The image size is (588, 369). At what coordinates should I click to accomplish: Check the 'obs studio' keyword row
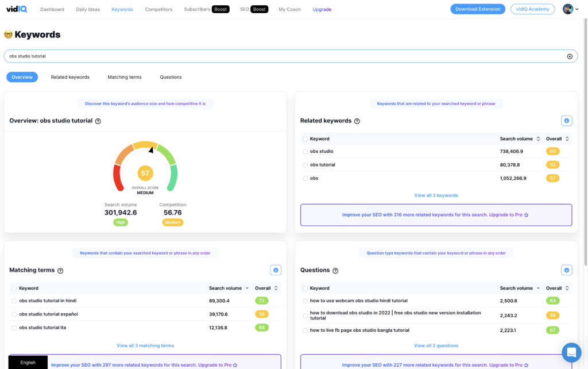click(305, 152)
